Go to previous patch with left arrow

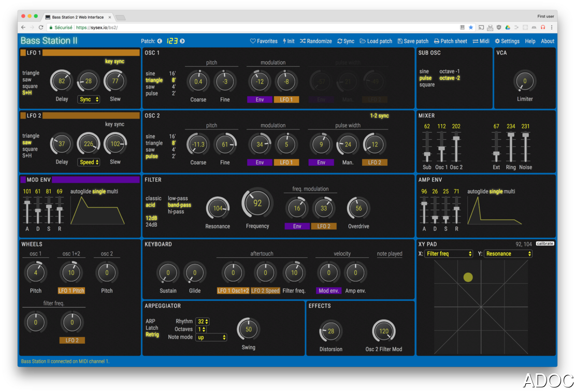(160, 41)
